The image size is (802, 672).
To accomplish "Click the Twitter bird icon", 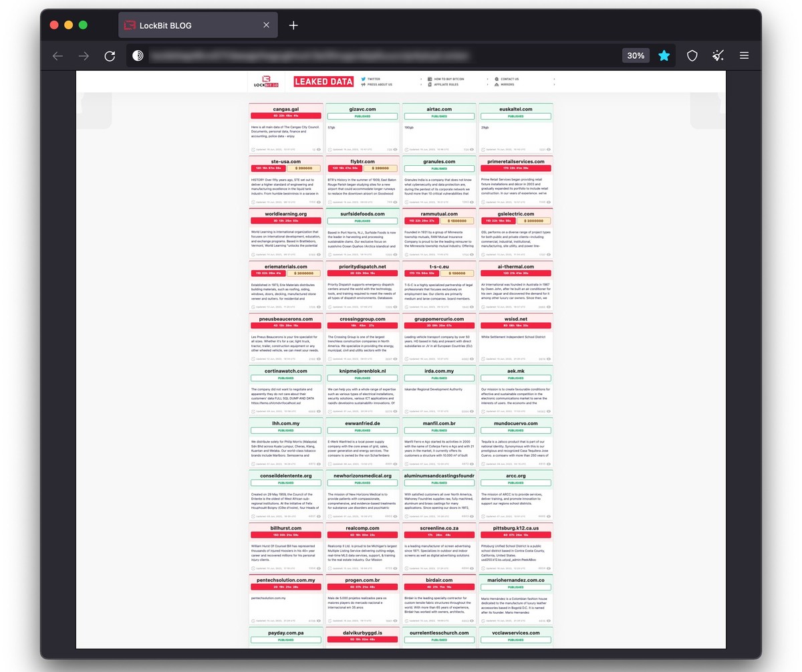I will pyautogui.click(x=363, y=79).
